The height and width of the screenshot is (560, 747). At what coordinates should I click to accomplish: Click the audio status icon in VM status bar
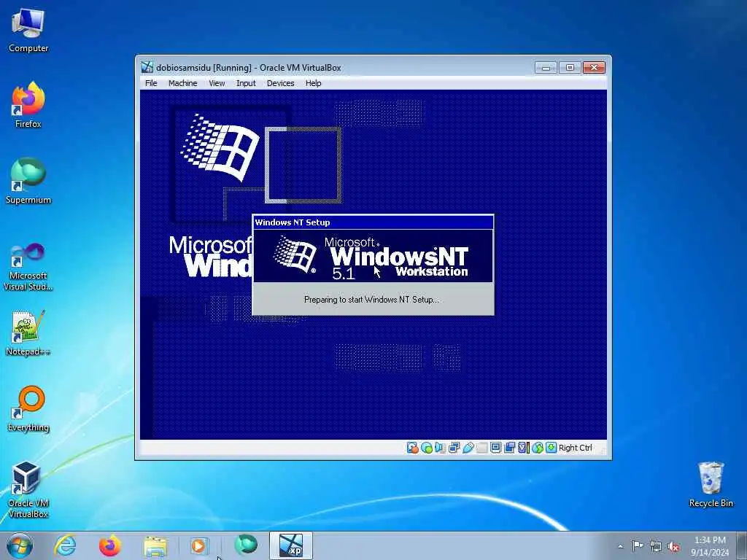(x=440, y=448)
